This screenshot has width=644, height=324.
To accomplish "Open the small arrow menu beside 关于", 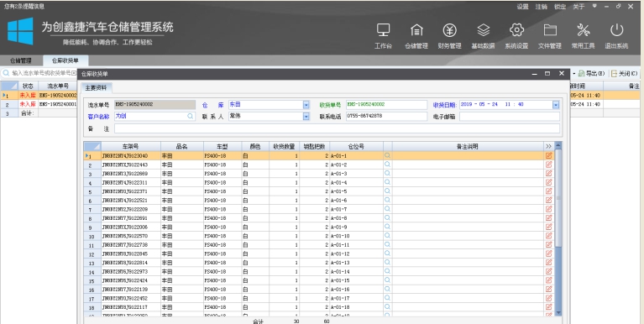I will (594, 6).
